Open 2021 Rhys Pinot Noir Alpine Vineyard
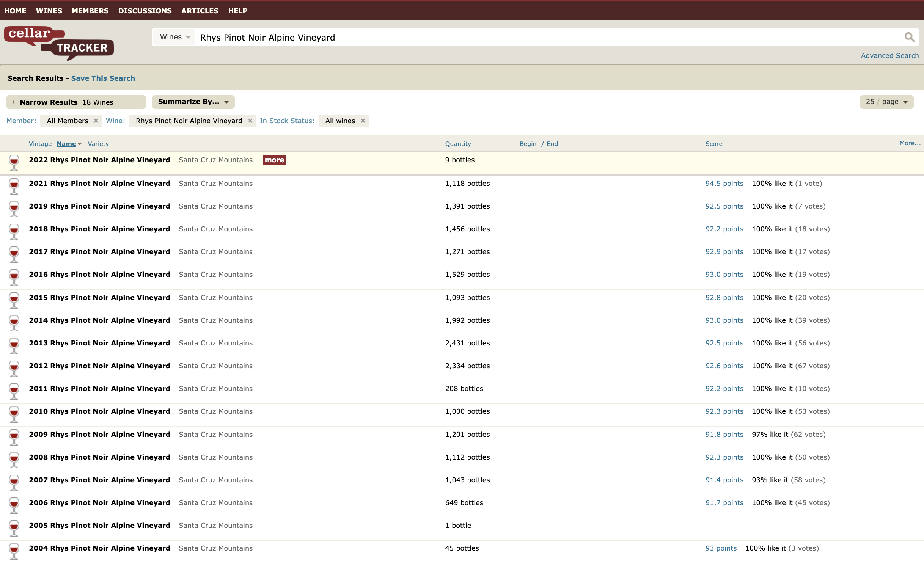924x568 pixels. click(x=100, y=184)
